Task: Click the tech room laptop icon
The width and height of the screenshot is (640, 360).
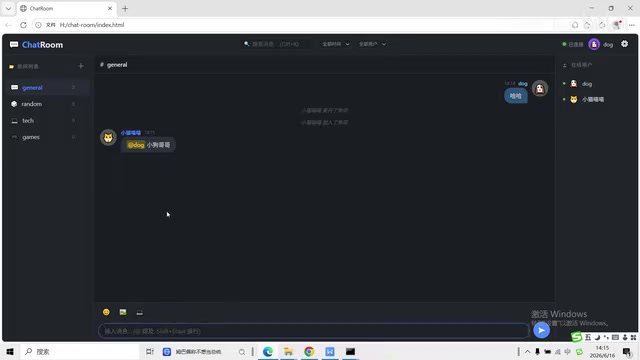Action: 15,120
